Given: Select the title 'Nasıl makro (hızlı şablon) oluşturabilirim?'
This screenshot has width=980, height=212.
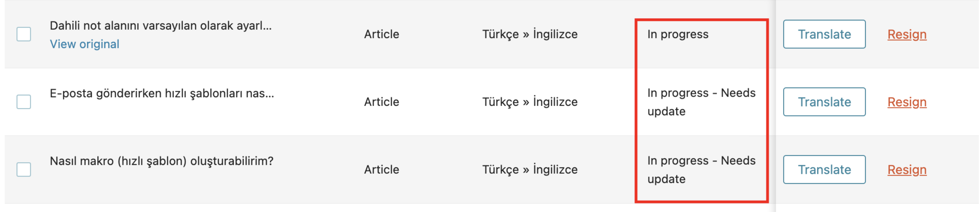Looking at the screenshot, I should tap(162, 161).
